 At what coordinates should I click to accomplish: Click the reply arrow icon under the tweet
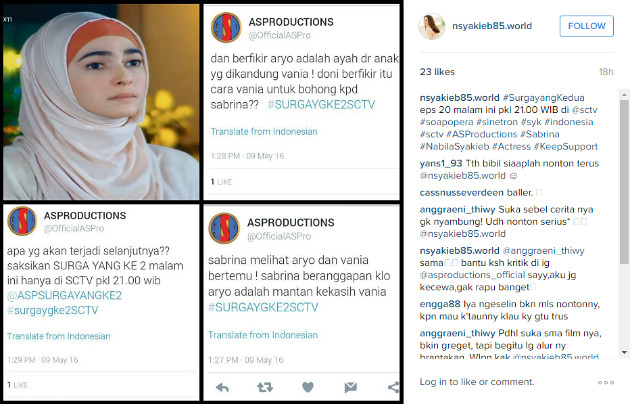coord(223,387)
